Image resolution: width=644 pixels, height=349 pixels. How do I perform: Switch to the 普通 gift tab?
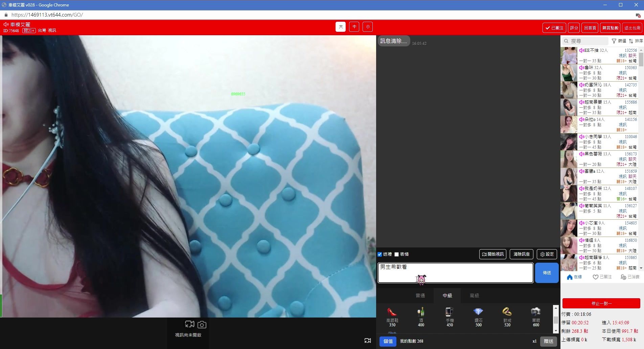(x=420, y=296)
